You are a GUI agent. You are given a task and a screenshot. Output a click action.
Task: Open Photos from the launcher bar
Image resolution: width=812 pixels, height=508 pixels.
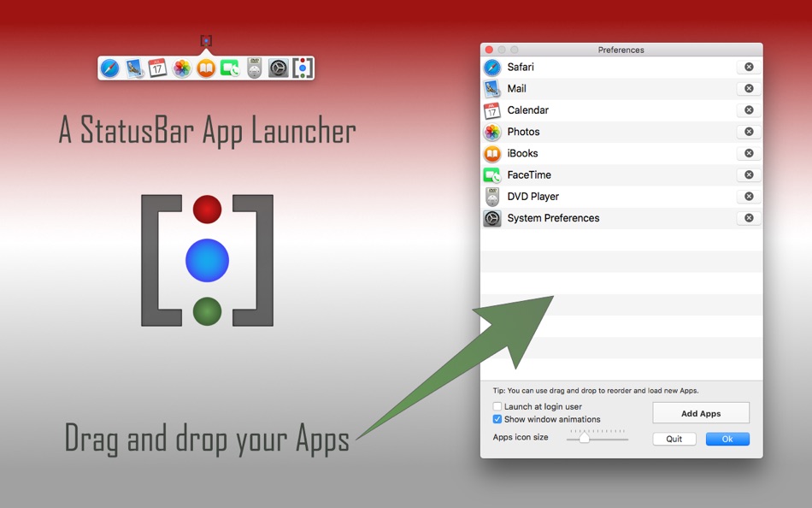point(181,68)
